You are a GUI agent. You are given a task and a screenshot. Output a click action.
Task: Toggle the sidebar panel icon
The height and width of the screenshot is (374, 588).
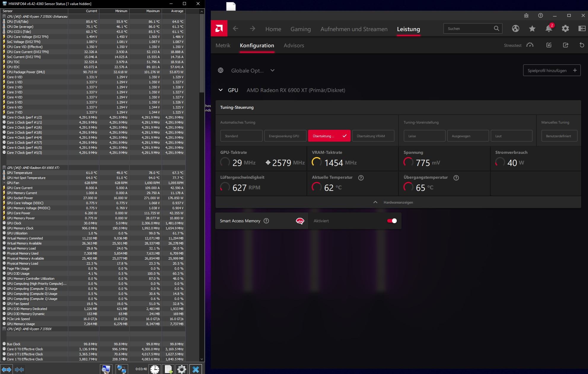pos(582,28)
